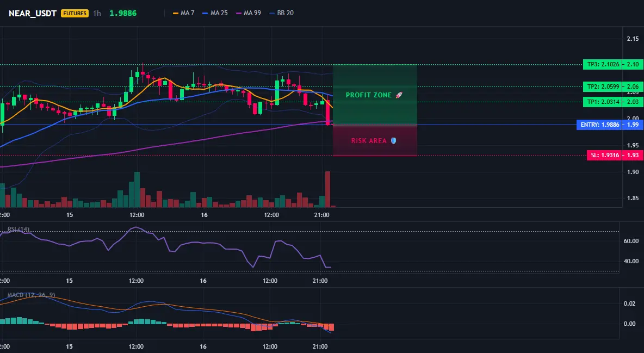
Task: Click the 1.95 price axis label
Action: (x=633, y=145)
